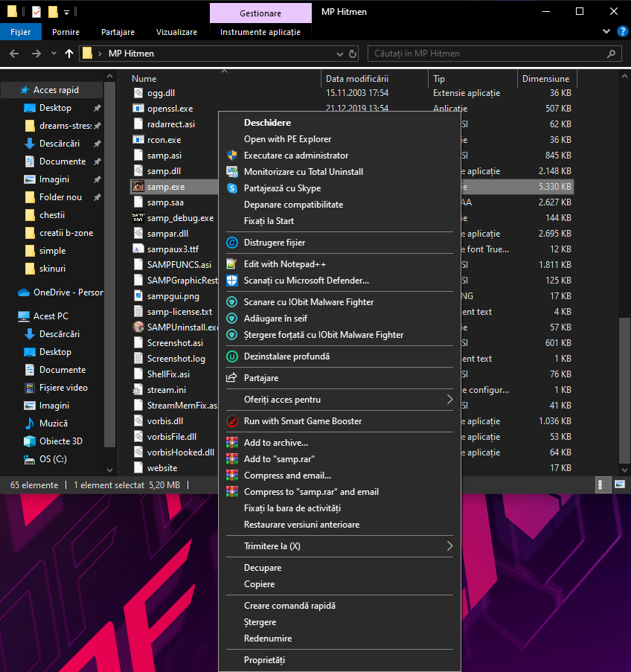Choose Deschidere from context menu
Viewport: 631px width, 672px height.
click(x=339, y=123)
